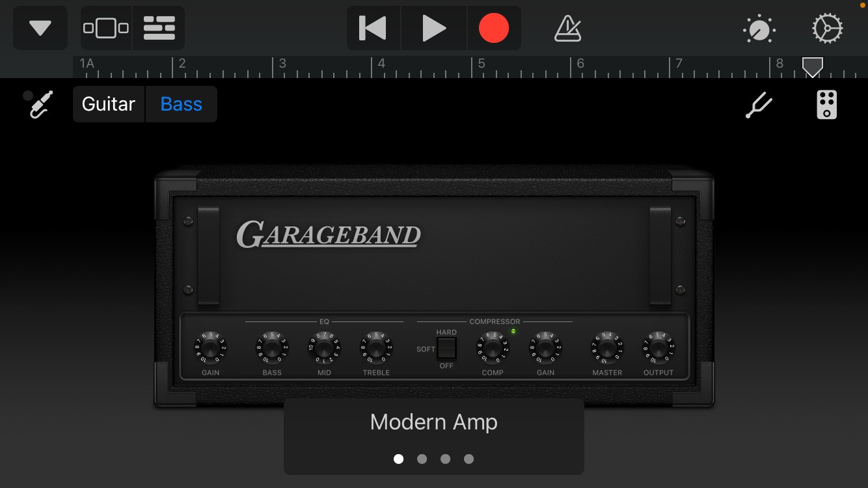
Task: Adjust the BASS EQ knob
Action: click(272, 347)
